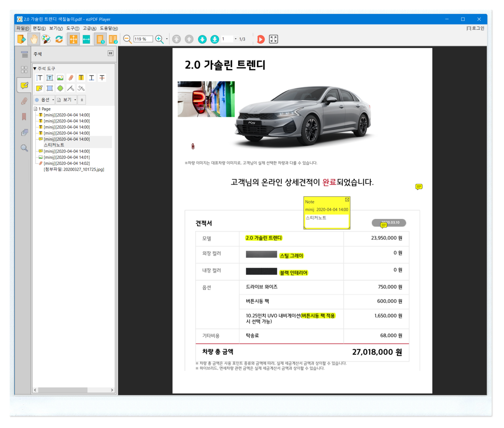
Task: Select the sticky note tool
Action: point(39,88)
